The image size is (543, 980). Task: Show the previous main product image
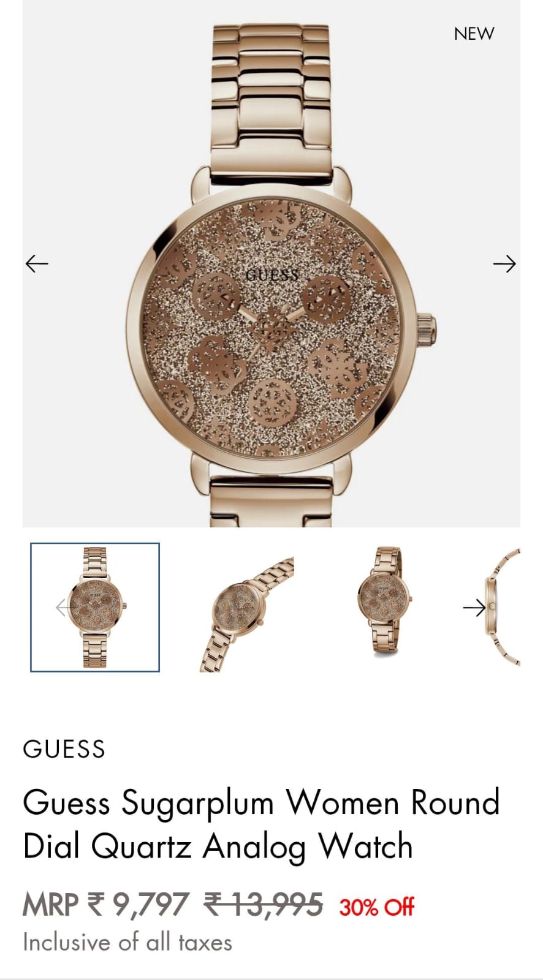coord(37,263)
